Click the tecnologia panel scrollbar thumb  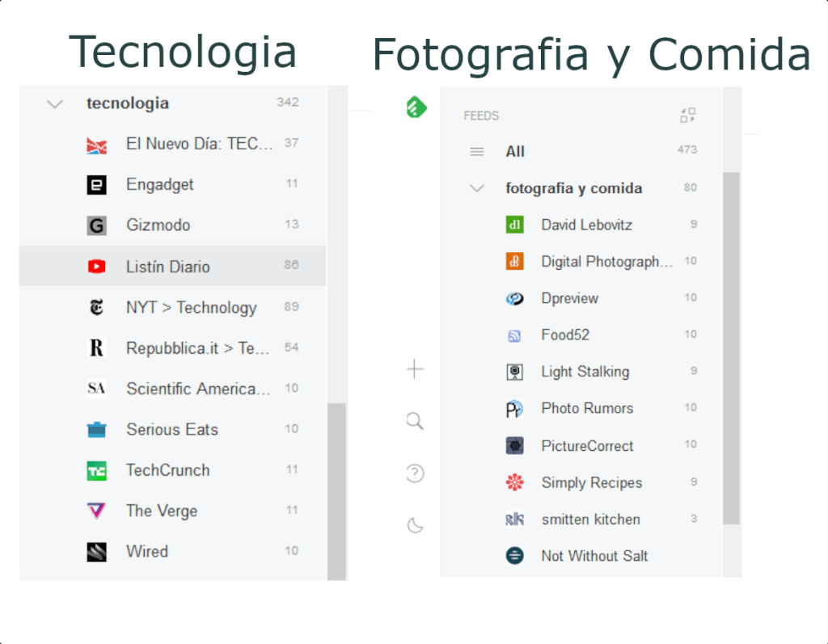[336, 489]
